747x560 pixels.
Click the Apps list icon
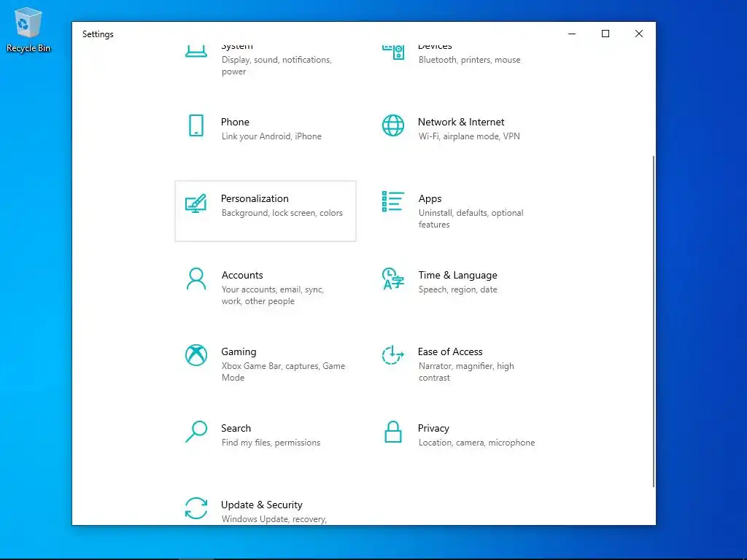(x=393, y=201)
